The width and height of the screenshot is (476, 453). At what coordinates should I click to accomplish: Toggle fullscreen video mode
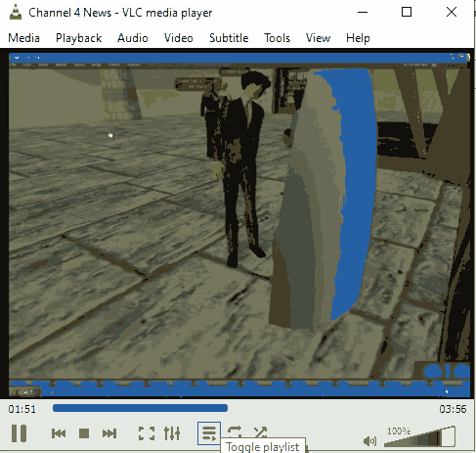pos(147,433)
